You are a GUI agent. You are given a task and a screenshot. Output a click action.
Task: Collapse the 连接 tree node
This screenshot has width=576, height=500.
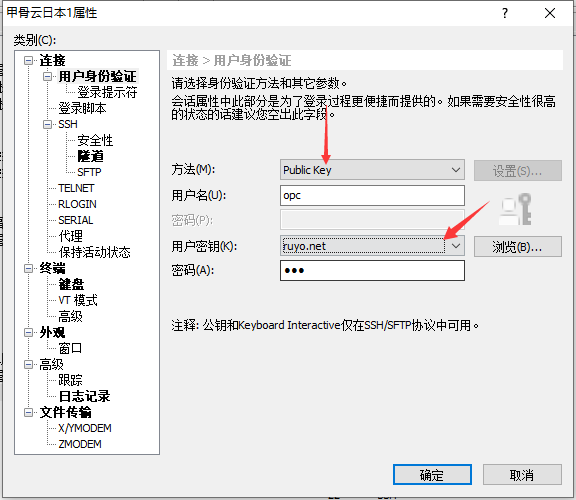coord(28,60)
